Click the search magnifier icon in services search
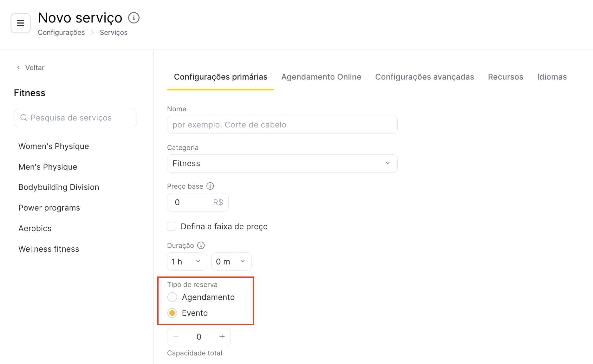The image size is (593, 364). [24, 118]
